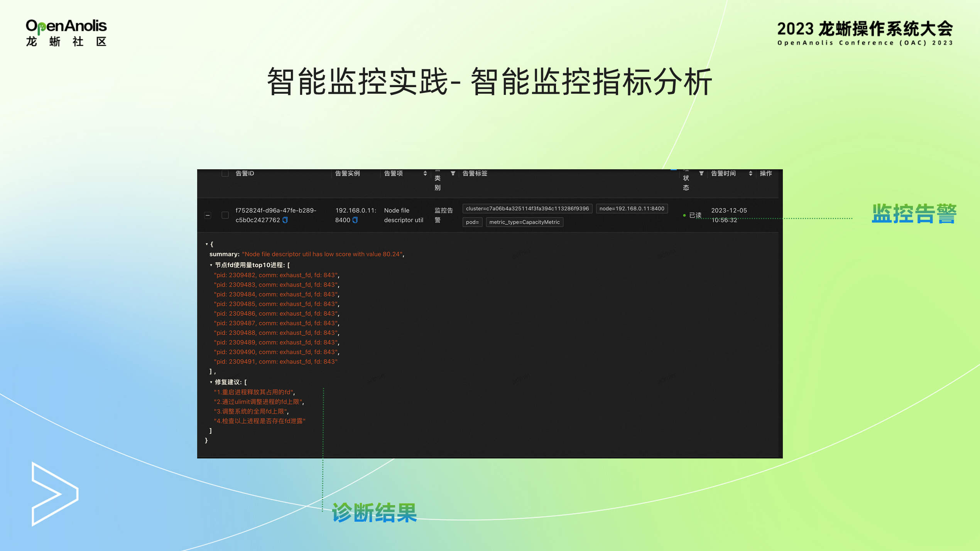The width and height of the screenshot is (980, 551).
Task: Click the suggestion 4.检查以上进程是否存在fd泄露
Action: pyautogui.click(x=259, y=421)
